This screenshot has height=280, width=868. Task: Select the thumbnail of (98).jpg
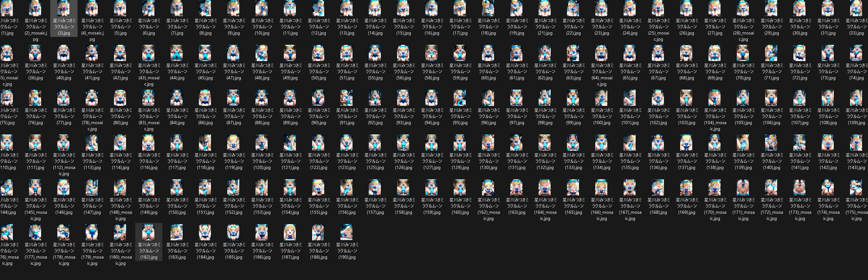point(545,98)
